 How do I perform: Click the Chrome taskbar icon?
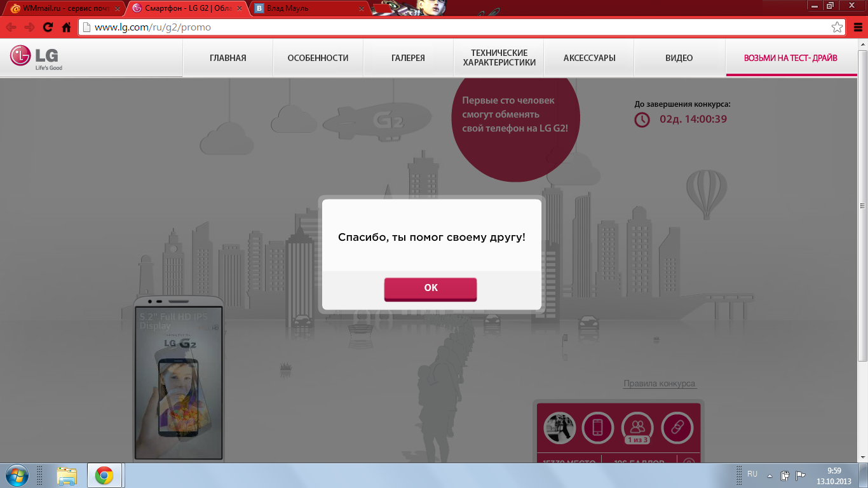(x=104, y=475)
